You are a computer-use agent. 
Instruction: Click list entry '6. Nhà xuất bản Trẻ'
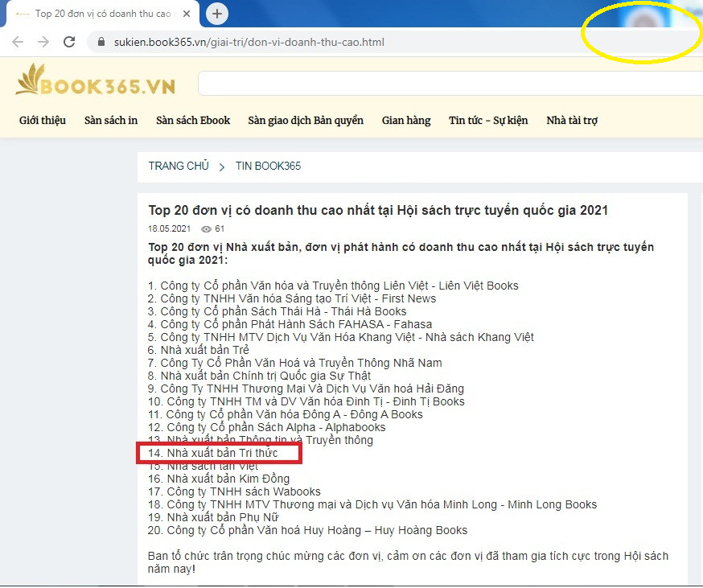click(x=199, y=350)
